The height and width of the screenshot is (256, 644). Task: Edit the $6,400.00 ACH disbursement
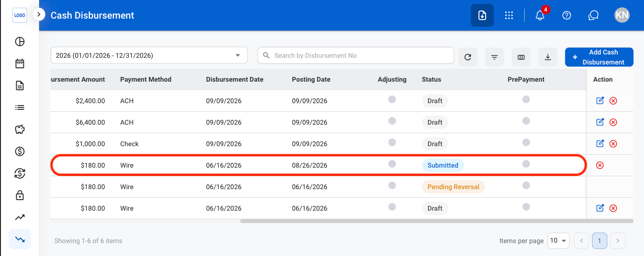600,122
